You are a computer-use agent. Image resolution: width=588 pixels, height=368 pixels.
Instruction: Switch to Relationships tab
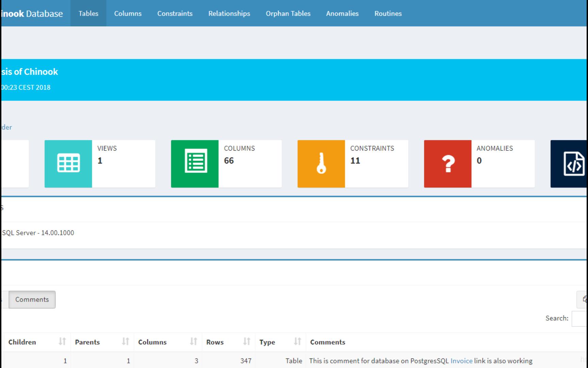pyautogui.click(x=229, y=13)
